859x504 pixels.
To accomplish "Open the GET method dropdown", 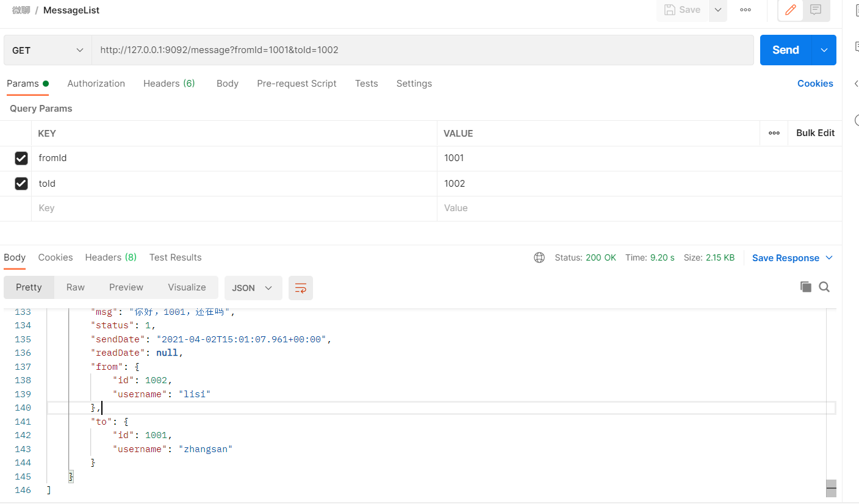I will (48, 50).
